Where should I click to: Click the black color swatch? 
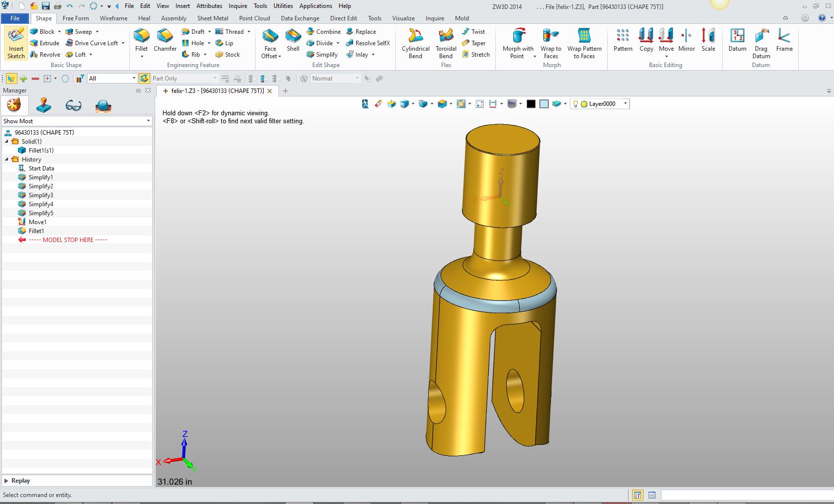click(531, 104)
